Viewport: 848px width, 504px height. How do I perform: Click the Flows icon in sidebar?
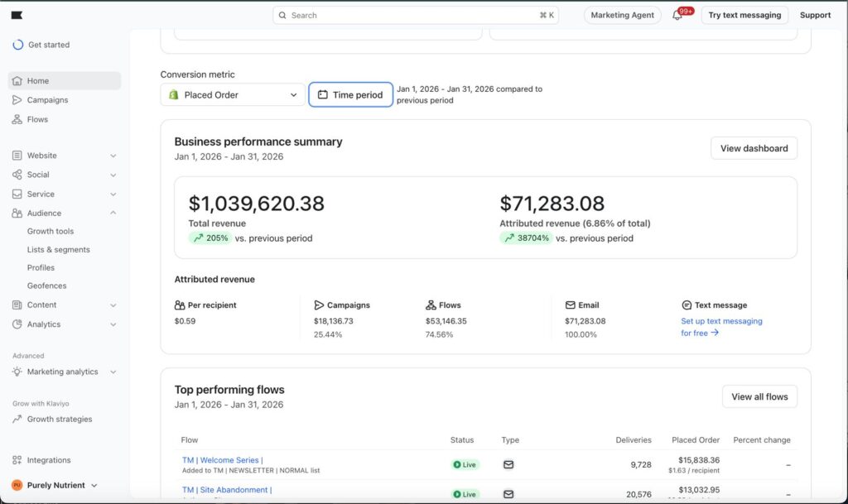pyautogui.click(x=17, y=119)
